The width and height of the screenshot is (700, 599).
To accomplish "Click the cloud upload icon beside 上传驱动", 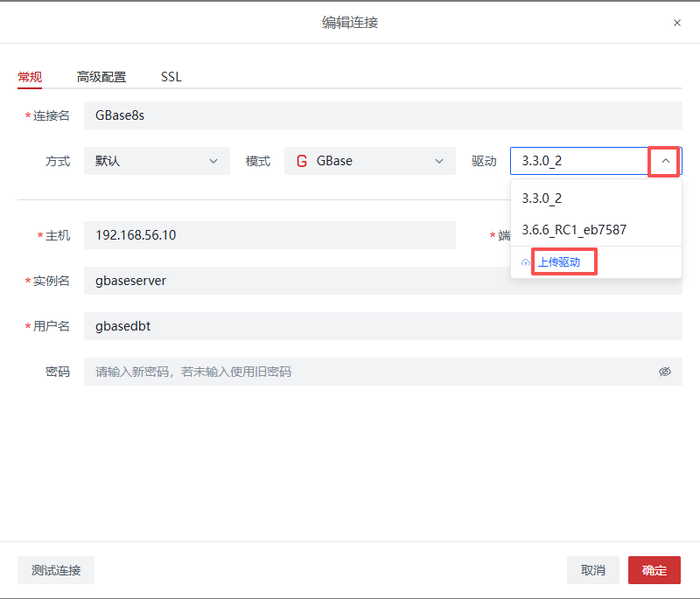I will 526,262.
